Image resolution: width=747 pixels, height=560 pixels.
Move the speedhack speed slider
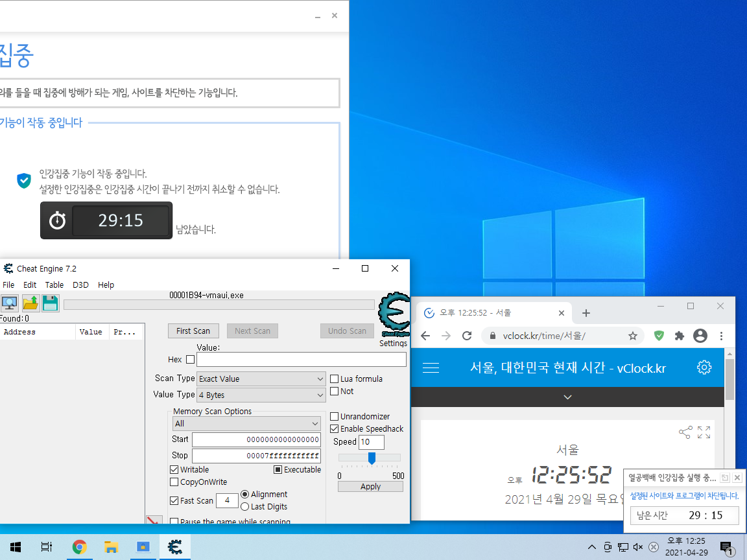point(372,458)
